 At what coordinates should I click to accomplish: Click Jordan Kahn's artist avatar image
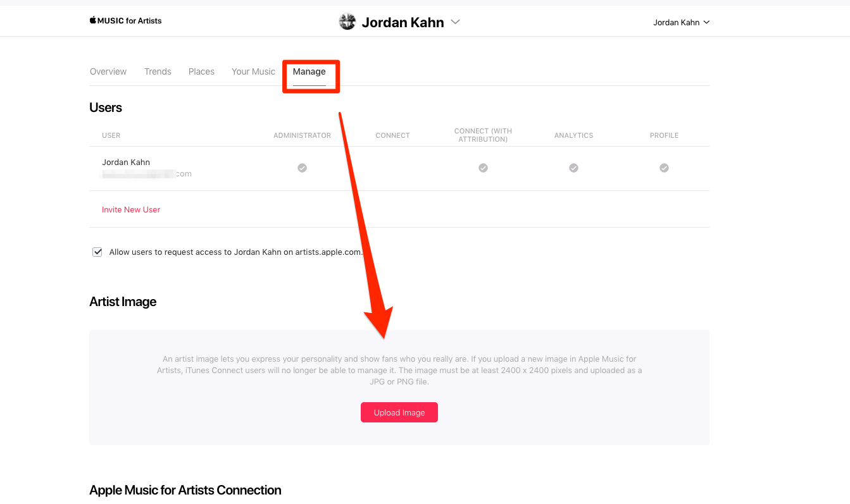pos(347,22)
